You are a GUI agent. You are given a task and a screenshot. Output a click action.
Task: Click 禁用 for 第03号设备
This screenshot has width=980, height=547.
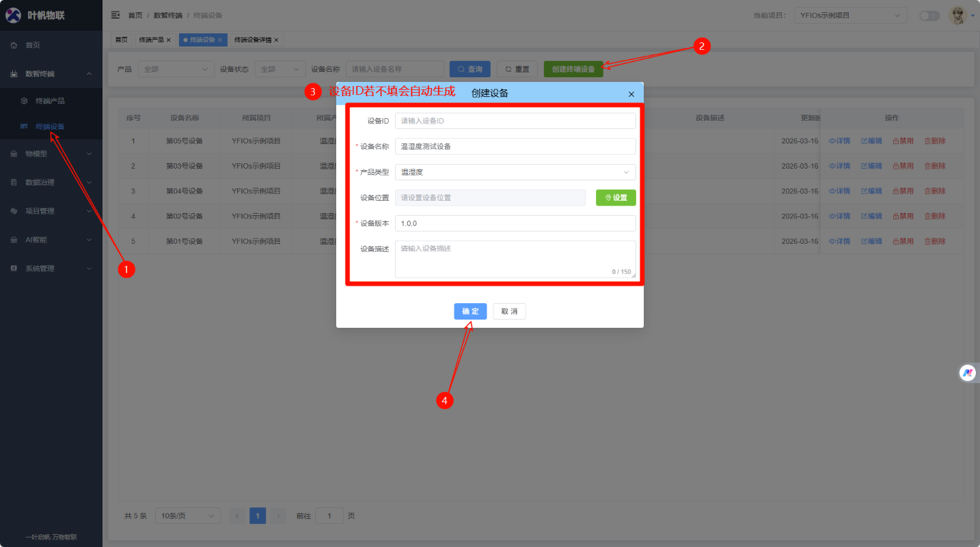903,166
